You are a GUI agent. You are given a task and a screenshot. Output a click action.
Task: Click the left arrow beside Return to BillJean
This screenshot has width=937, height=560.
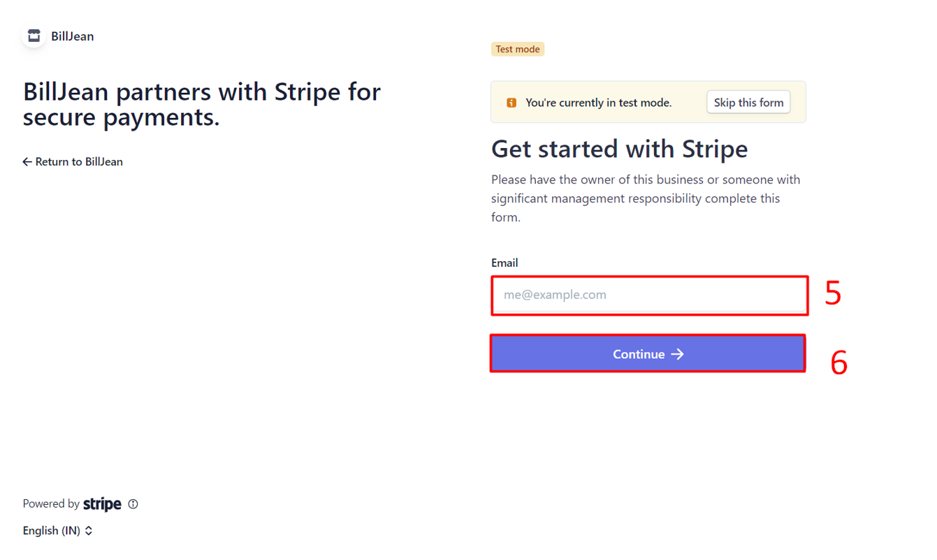click(x=27, y=162)
